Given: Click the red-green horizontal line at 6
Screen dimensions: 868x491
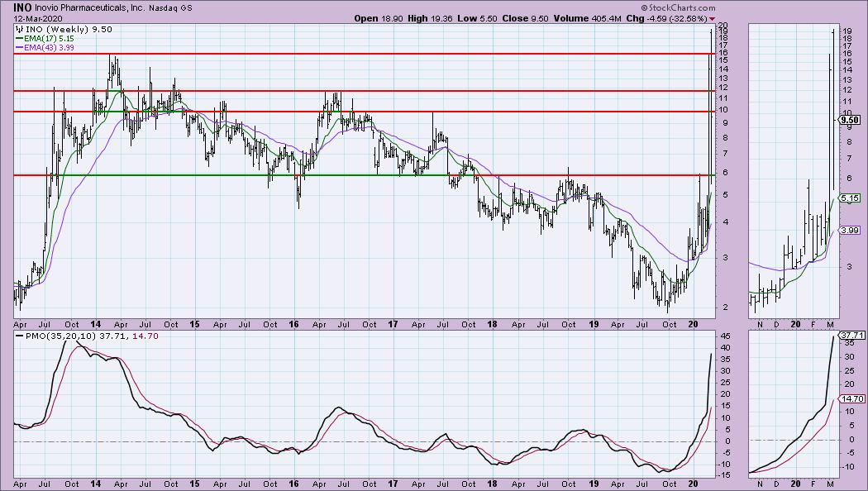Looking at the screenshot, I should pyautogui.click(x=365, y=175).
